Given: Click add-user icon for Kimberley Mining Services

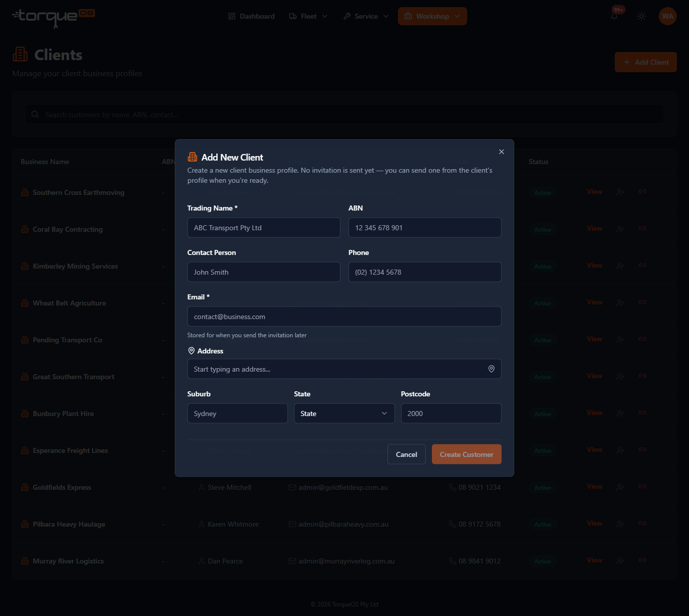Looking at the screenshot, I should click(620, 266).
